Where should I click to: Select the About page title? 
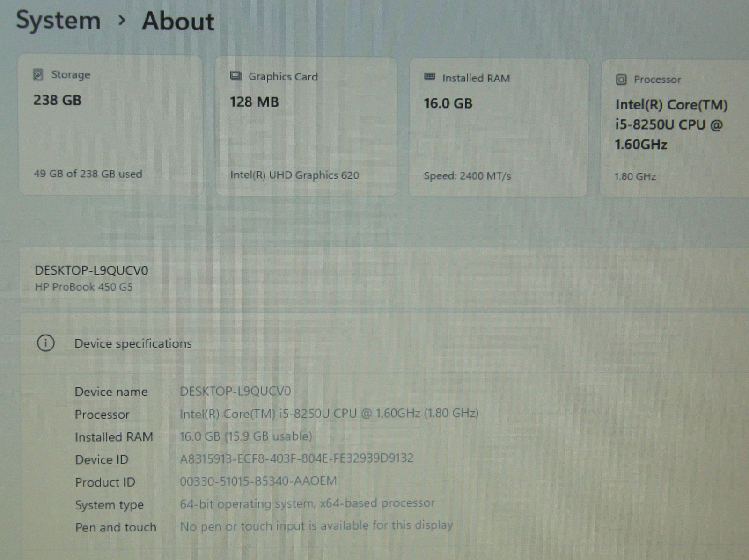pyautogui.click(x=178, y=22)
